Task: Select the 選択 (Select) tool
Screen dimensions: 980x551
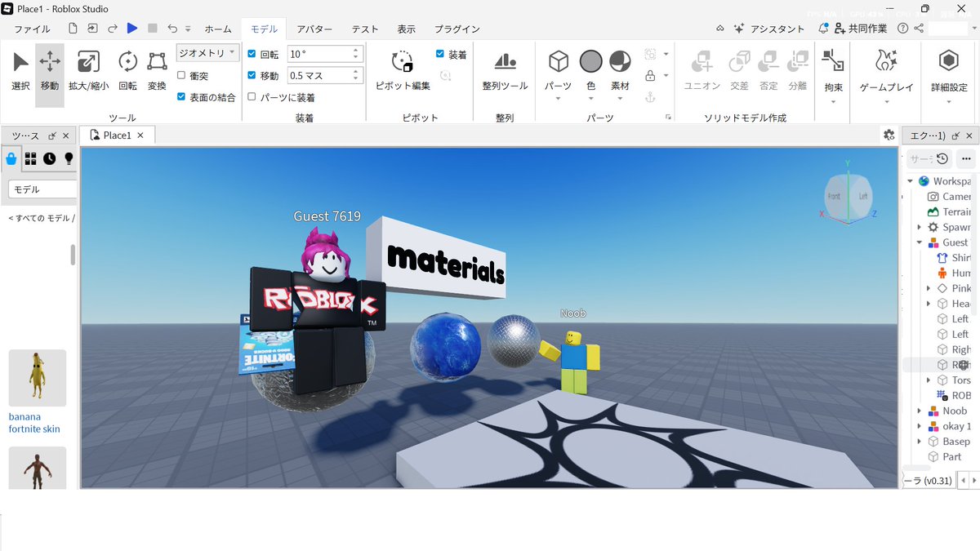Action: 20,72
